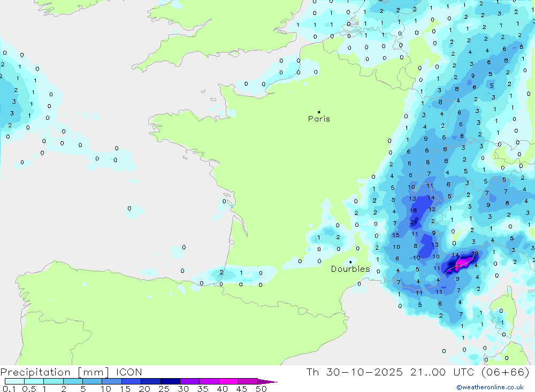Click the legend label '0.5'
The width and height of the screenshot is (535, 392).
pyautogui.click(x=29, y=389)
